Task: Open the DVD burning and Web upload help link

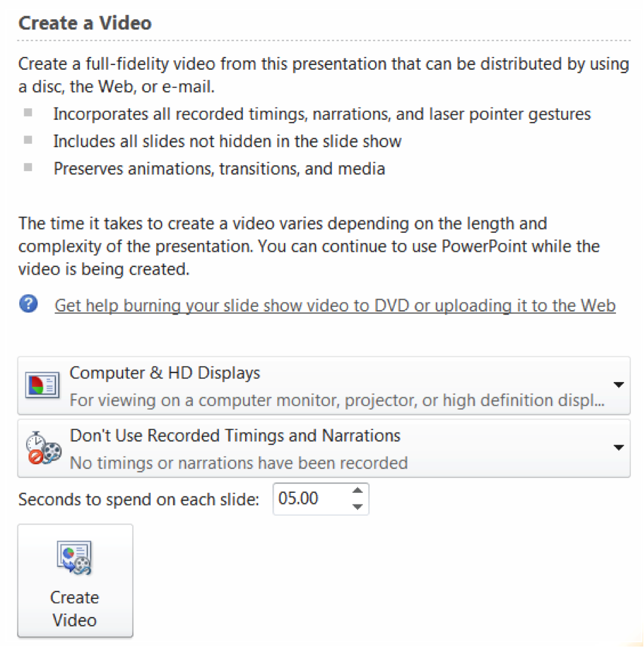Action: click(335, 306)
